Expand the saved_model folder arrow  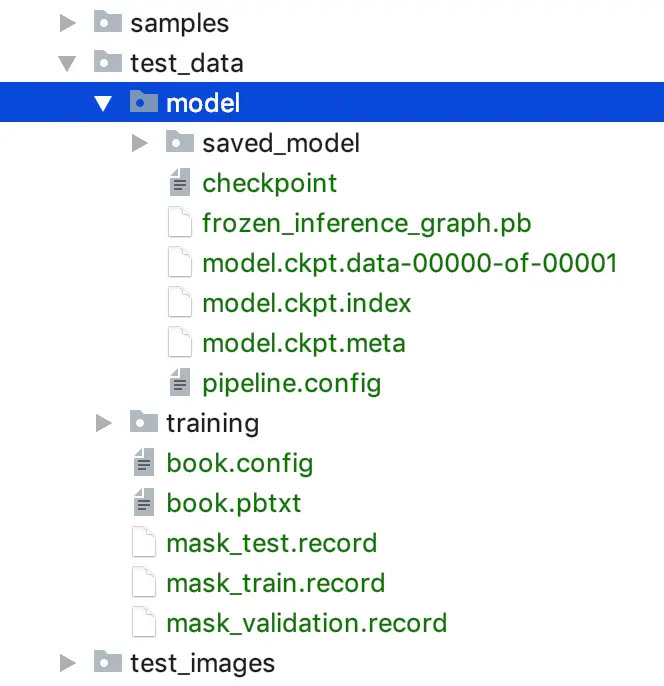coord(139,143)
